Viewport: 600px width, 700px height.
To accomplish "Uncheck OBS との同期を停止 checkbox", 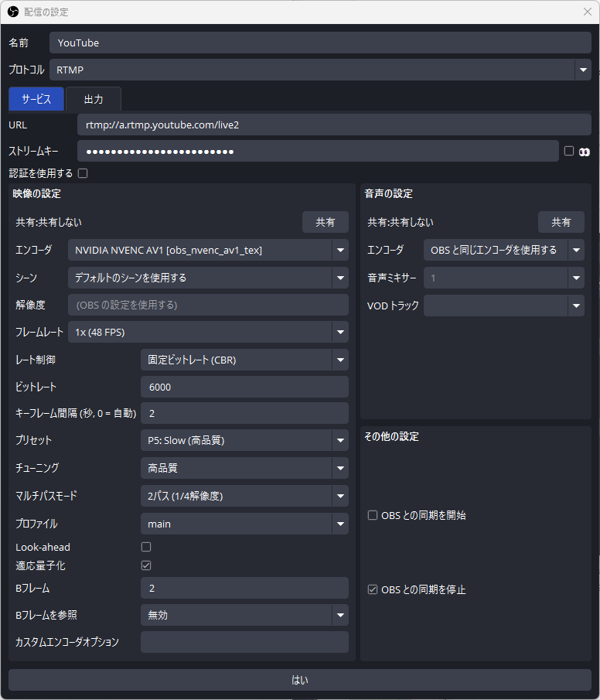I will (x=373, y=589).
